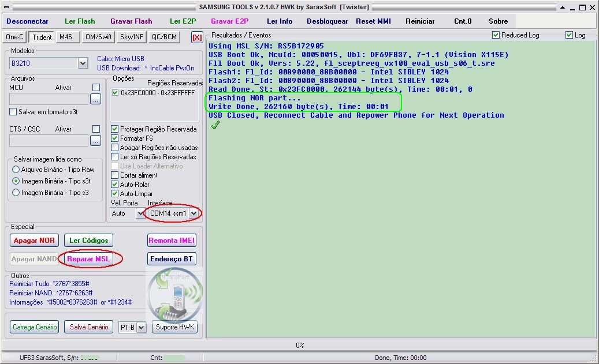599x364 pixels.
Task: Click the Endereço BT button
Action: tap(172, 258)
